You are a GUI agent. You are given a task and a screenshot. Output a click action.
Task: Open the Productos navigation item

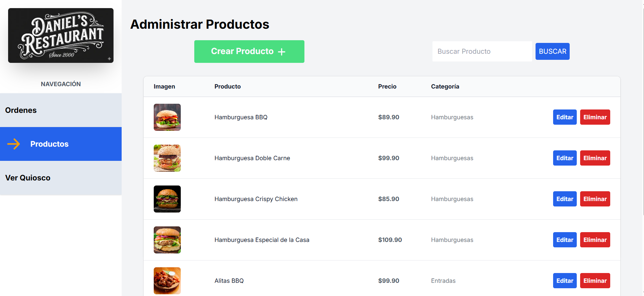point(49,144)
